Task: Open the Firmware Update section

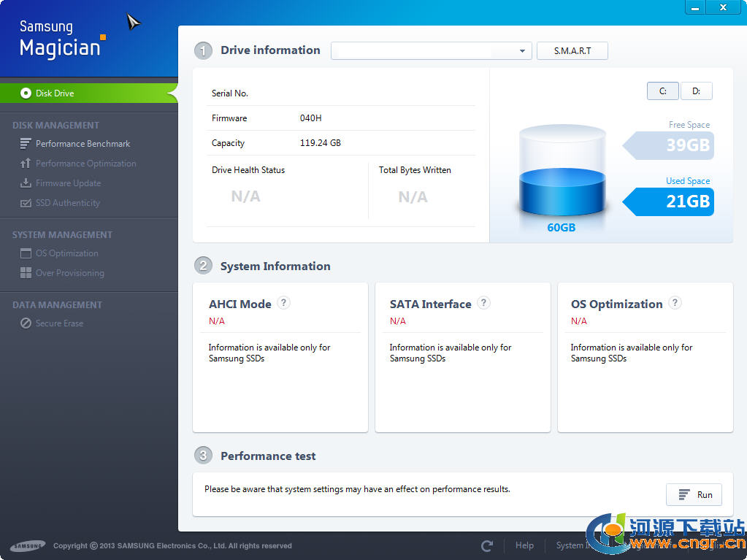Action: point(68,183)
